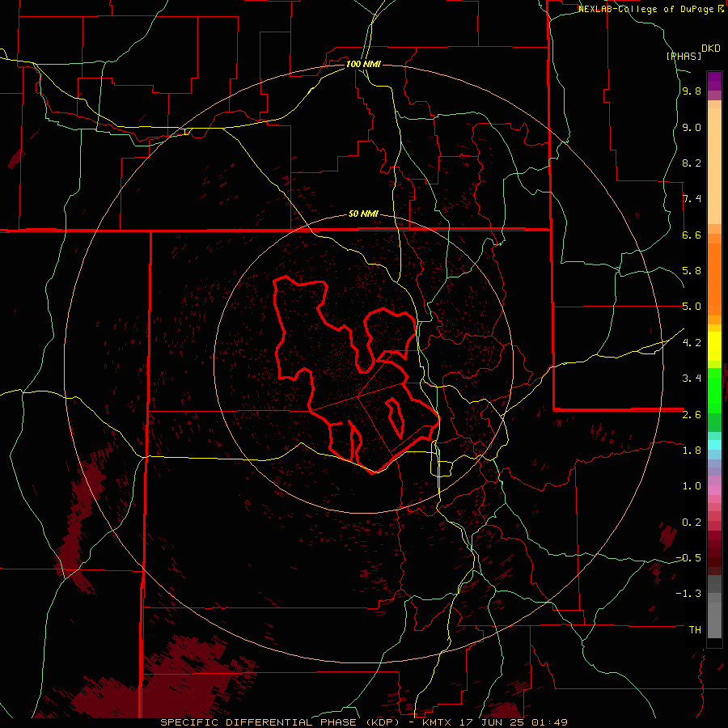Select the "[PHAS]" label above colorbar
The height and width of the screenshot is (728, 728).
(684, 56)
